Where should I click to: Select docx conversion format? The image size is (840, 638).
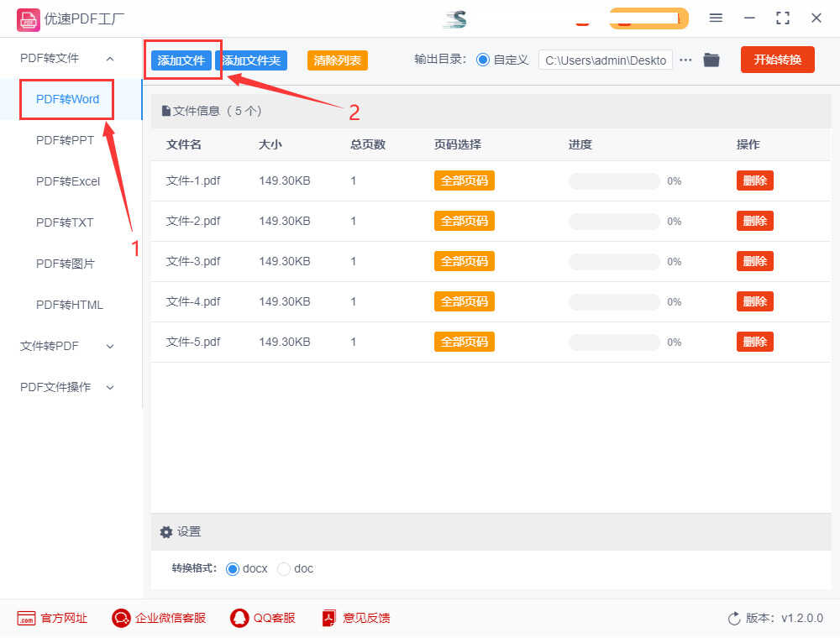(x=233, y=568)
